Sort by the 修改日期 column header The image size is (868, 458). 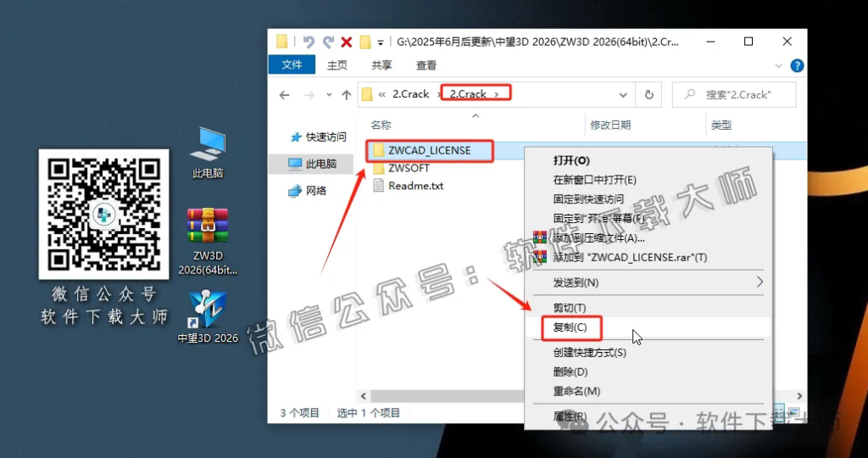coord(610,126)
